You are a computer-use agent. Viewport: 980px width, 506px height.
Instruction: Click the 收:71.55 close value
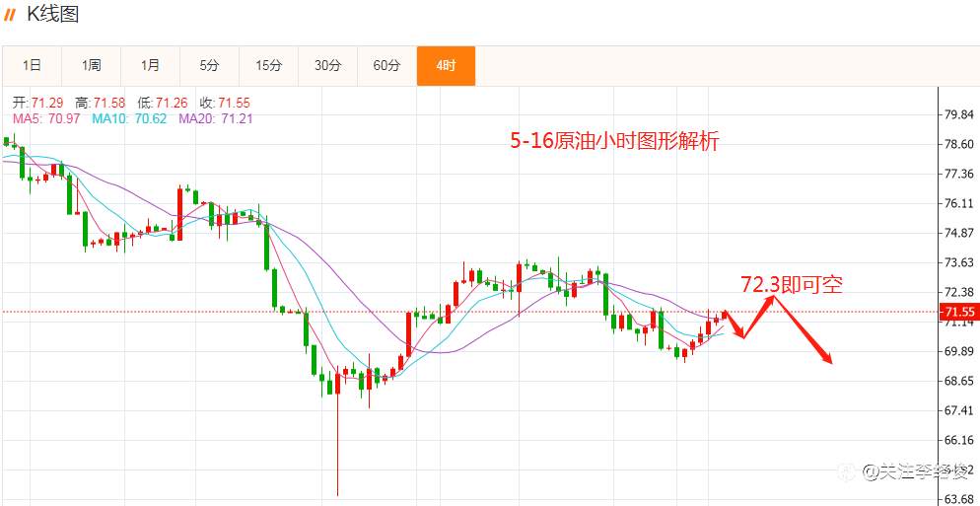[225, 104]
